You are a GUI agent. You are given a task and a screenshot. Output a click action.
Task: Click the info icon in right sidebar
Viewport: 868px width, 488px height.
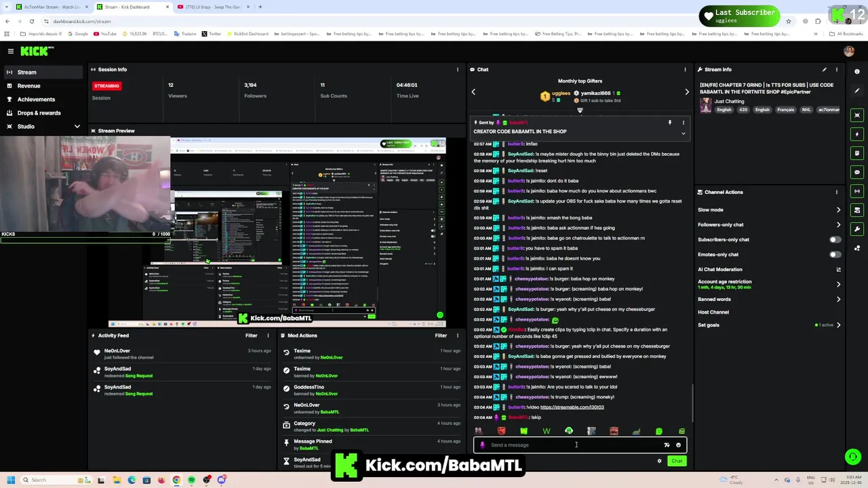(x=857, y=72)
